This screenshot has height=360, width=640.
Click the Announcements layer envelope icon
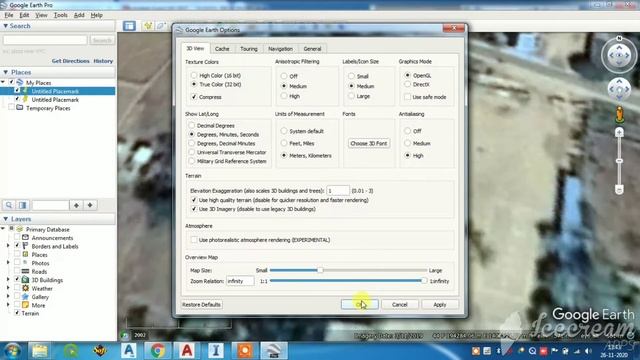(x=25, y=238)
